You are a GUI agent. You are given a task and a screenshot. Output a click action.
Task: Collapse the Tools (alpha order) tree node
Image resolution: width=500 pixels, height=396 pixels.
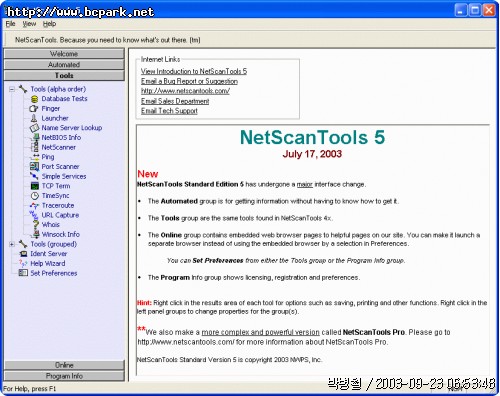(12, 89)
